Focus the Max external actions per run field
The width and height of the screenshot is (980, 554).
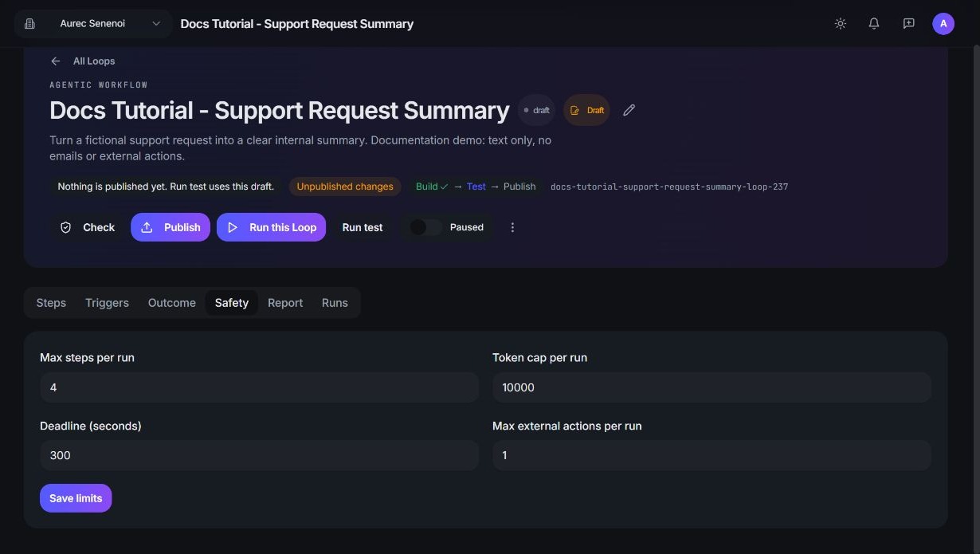711,455
